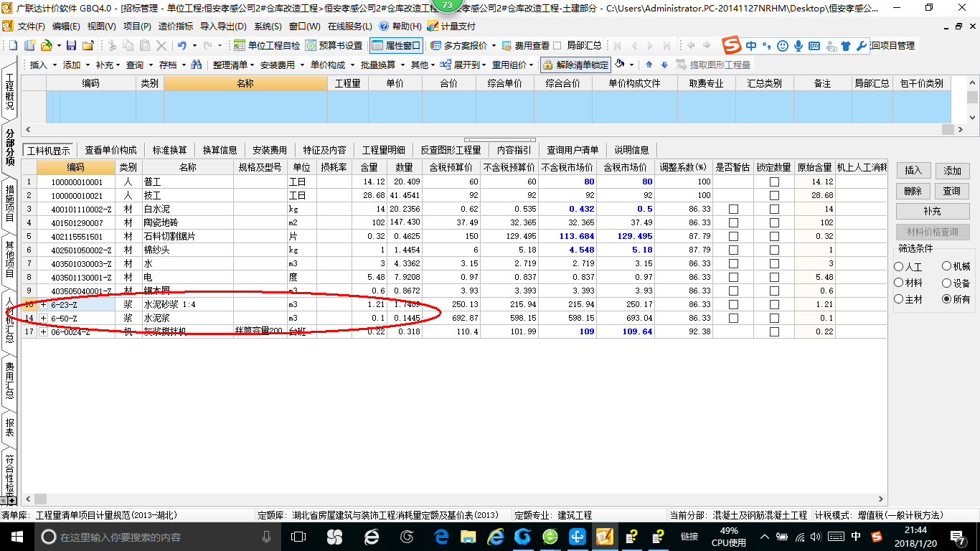Screen dimensions: 980x551
Task: Select the 设备 filter radio button
Action: [x=947, y=283]
